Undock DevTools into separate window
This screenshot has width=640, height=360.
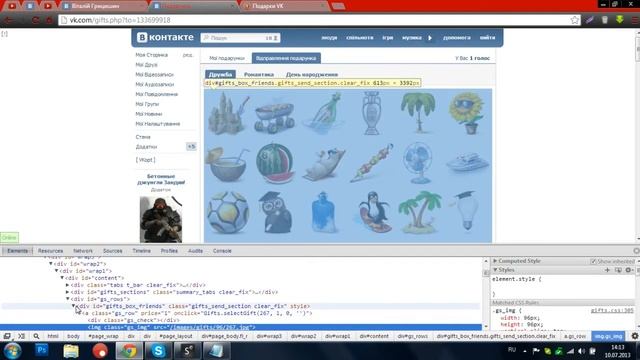pos(7,336)
